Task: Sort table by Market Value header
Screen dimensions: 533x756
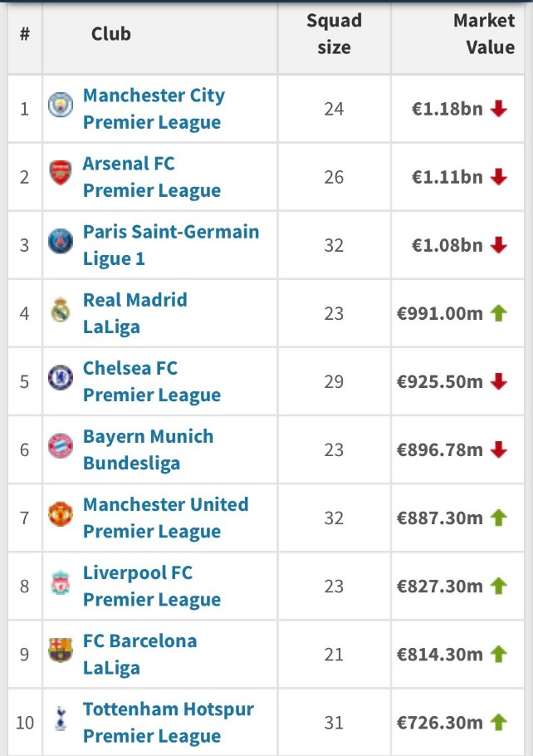Action: point(485,34)
